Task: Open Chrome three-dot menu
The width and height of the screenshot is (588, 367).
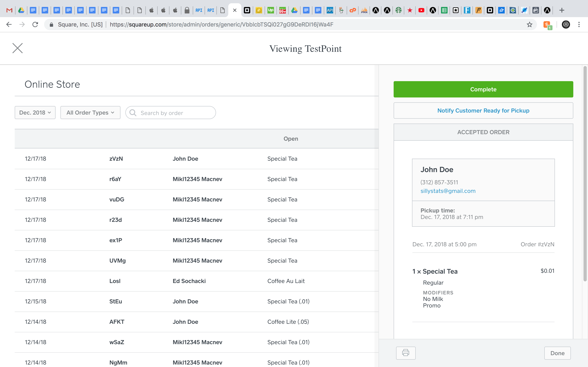Action: (x=579, y=24)
